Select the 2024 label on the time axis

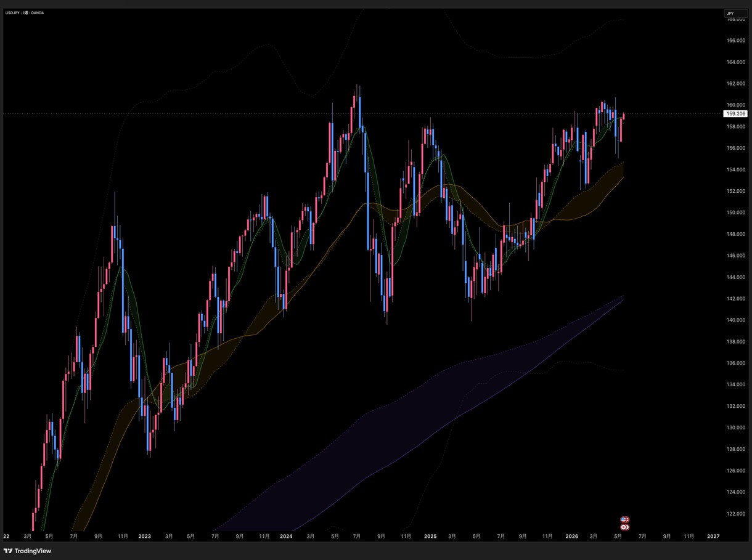click(286, 537)
